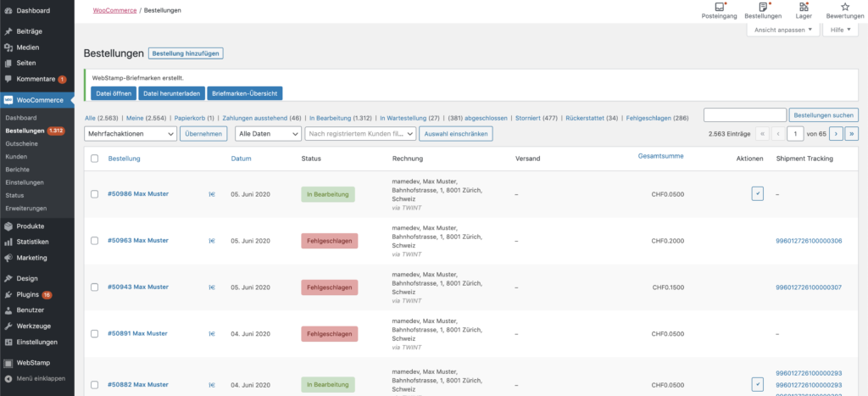Check the box for order #50986
This screenshot has width=868, height=396.
pyautogui.click(x=95, y=194)
